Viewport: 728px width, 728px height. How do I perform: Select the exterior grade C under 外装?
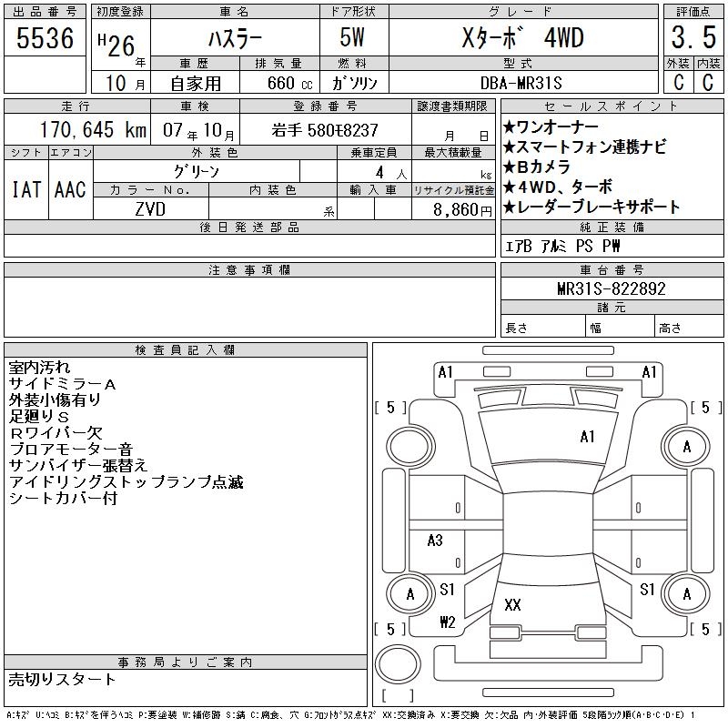pos(678,82)
